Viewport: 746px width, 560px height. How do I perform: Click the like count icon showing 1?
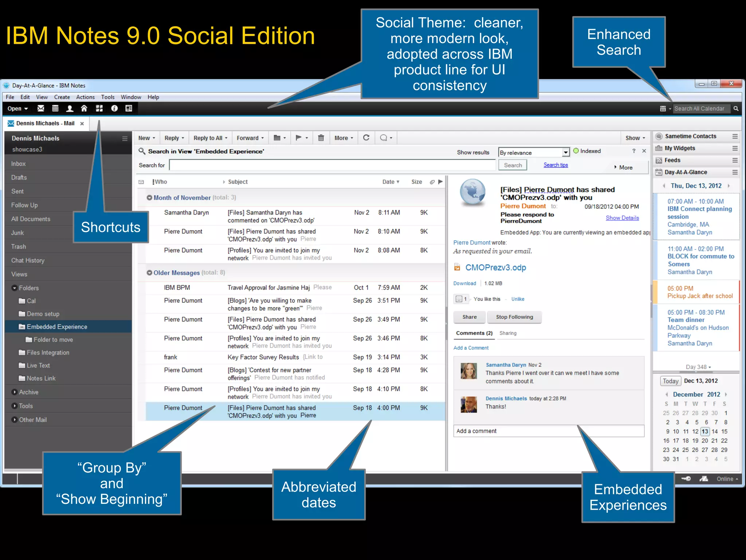pos(462,299)
